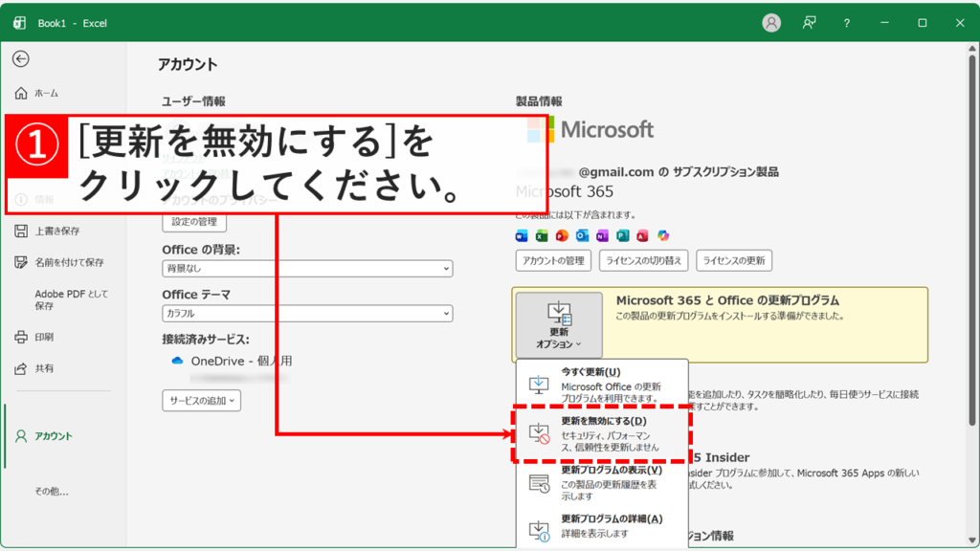980x551 pixels.
Task: Click the アカウントの管理 button
Action: 553,260
